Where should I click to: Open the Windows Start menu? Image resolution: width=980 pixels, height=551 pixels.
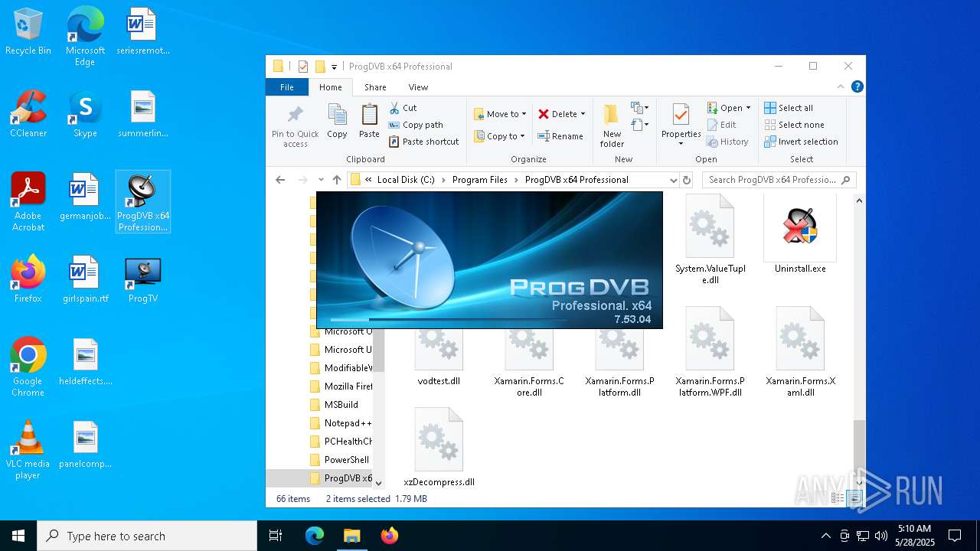[x=18, y=536]
